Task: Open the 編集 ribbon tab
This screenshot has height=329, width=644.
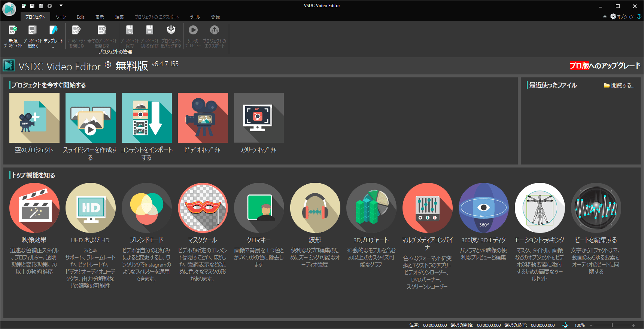Action: pos(119,17)
